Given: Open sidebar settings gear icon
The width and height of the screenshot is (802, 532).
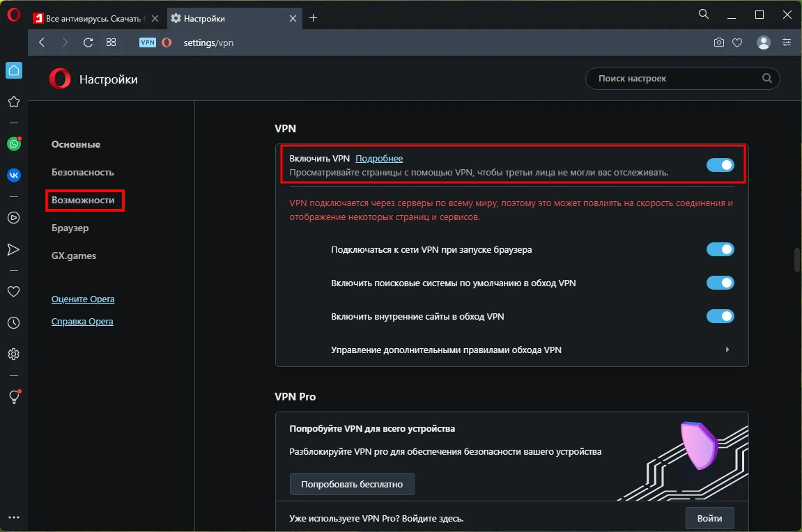Looking at the screenshot, I should (x=13, y=354).
